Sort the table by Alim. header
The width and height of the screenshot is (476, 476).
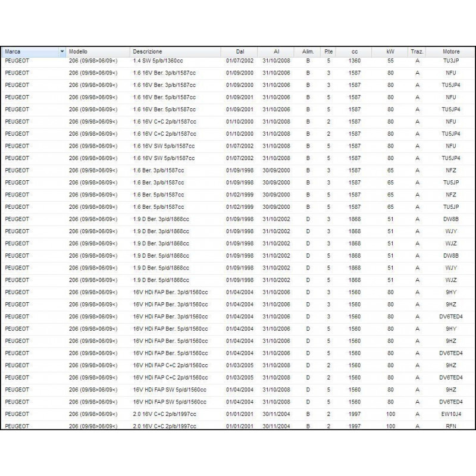pyautogui.click(x=308, y=52)
